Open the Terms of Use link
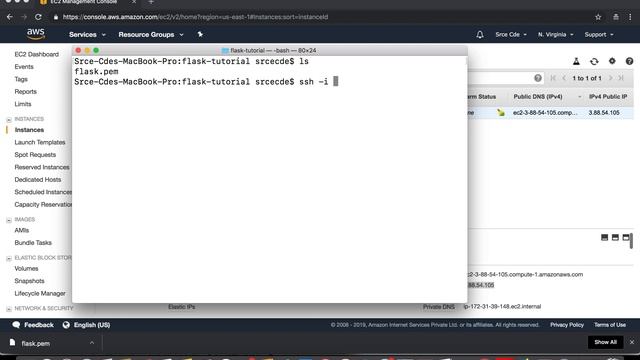 pos(610,325)
